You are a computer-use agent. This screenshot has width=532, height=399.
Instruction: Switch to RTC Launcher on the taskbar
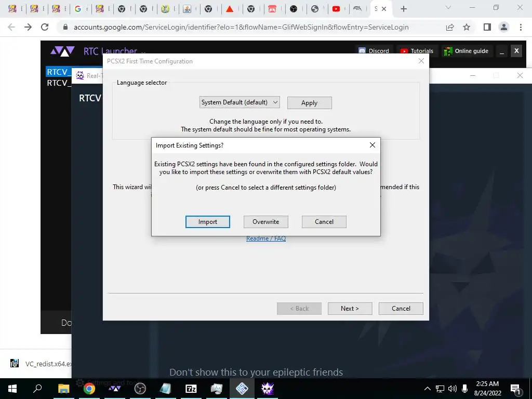115,389
